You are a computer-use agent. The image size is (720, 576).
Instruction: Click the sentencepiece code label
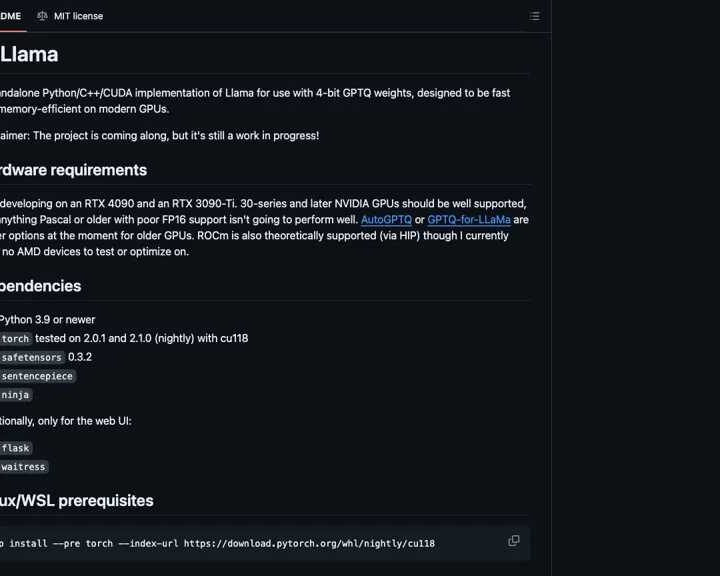pos(37,376)
